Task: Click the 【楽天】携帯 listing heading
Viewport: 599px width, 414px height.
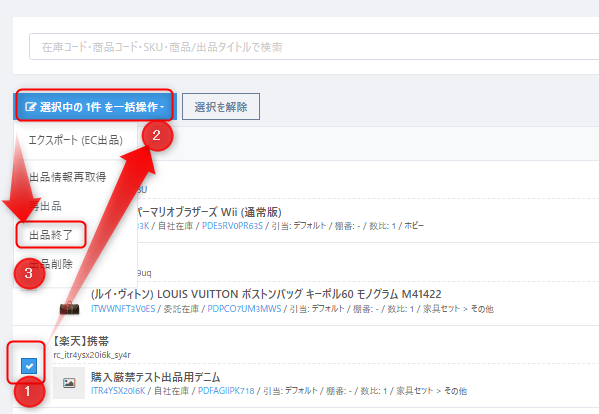Action: click(81, 341)
